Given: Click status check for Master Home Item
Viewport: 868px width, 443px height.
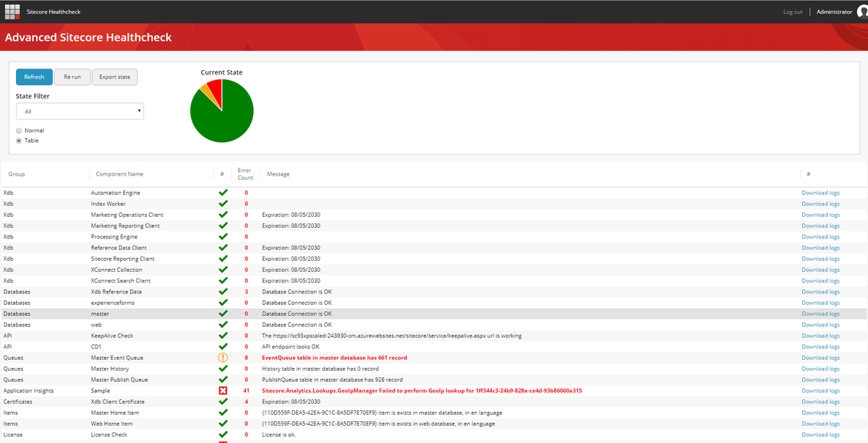Looking at the screenshot, I should (x=223, y=413).
